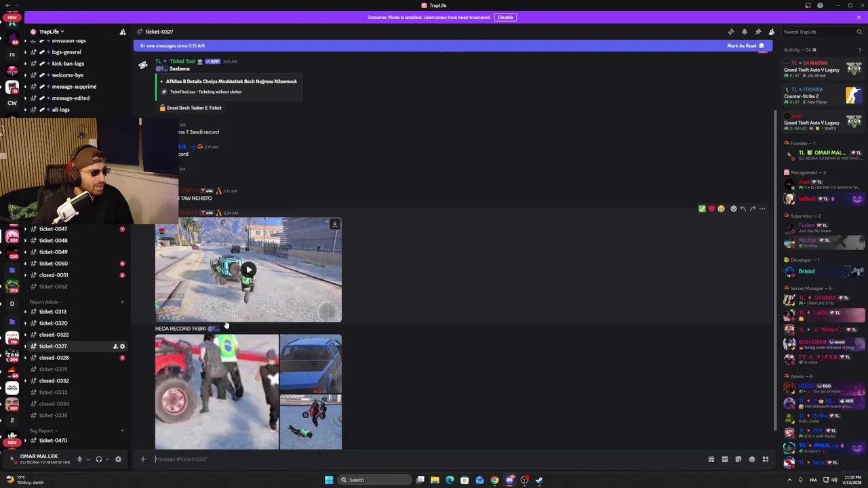Open the Discord inbox icon in title bar
The width and height of the screenshot is (868, 488).
click(808, 5)
